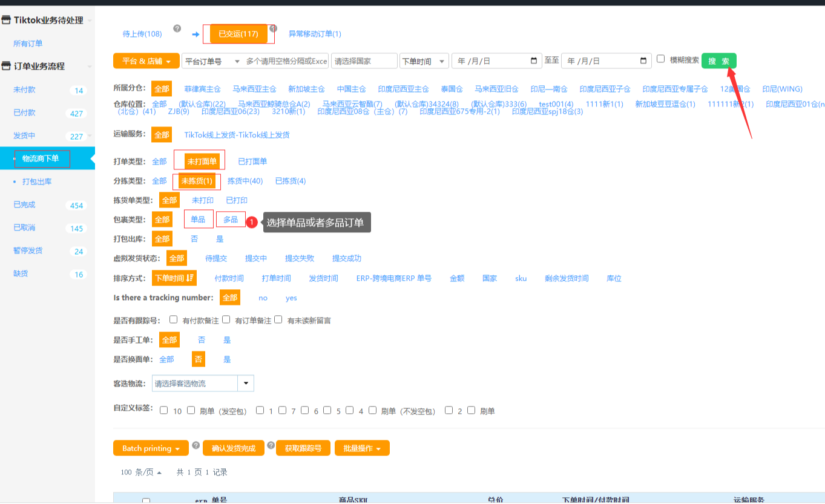Click the help icon next to 确认发货完成
Screen dimensions: 825x504
(x=271, y=445)
